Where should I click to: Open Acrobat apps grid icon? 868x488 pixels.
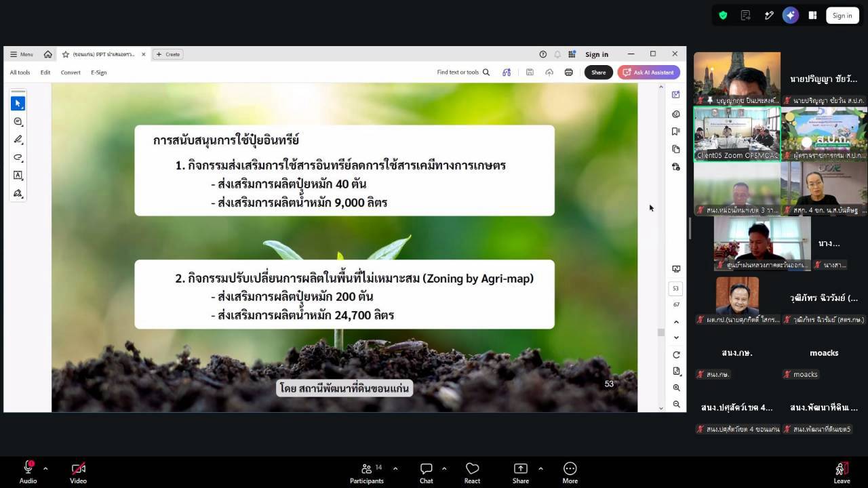point(572,54)
